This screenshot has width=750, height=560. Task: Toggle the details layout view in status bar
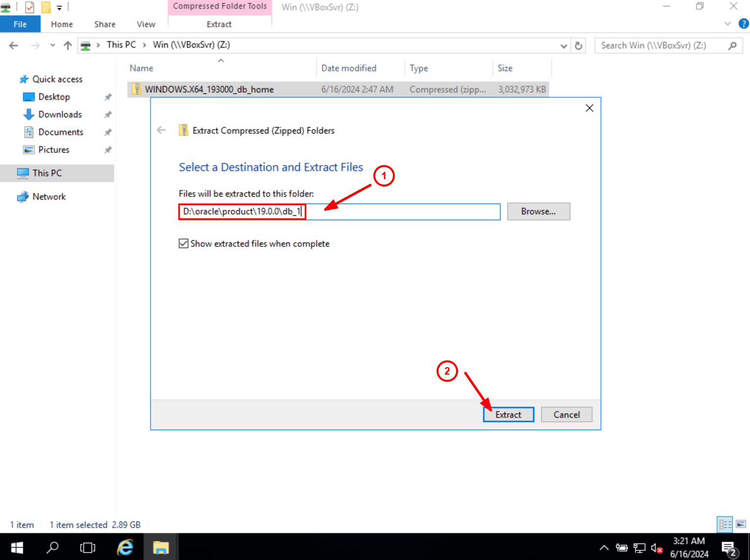coord(726,524)
